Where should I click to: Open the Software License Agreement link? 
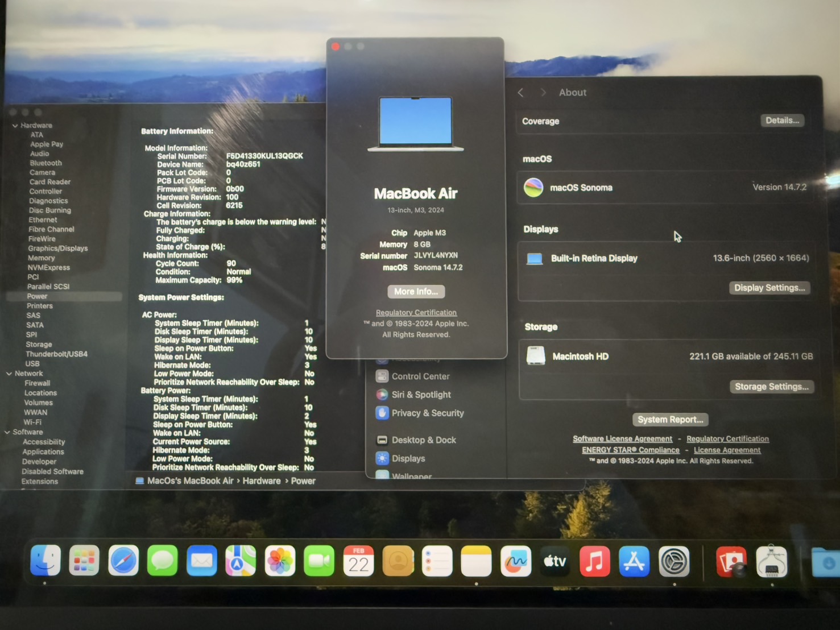click(x=622, y=438)
